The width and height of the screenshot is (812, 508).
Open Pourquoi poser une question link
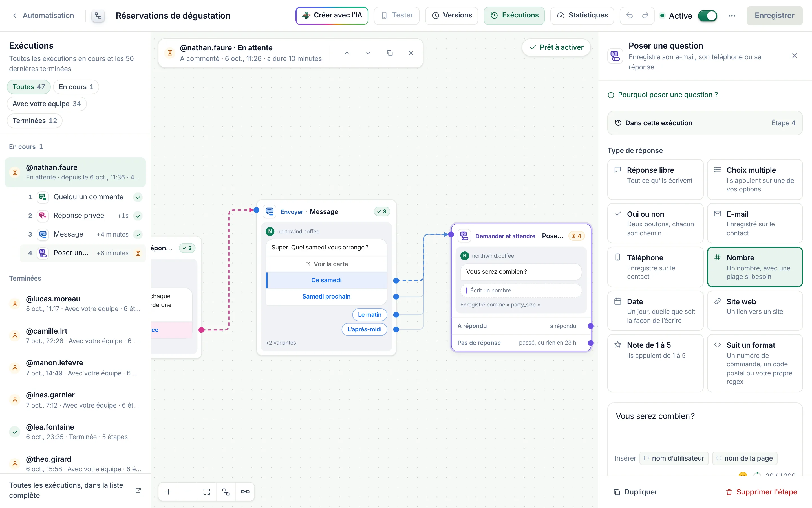(x=668, y=95)
